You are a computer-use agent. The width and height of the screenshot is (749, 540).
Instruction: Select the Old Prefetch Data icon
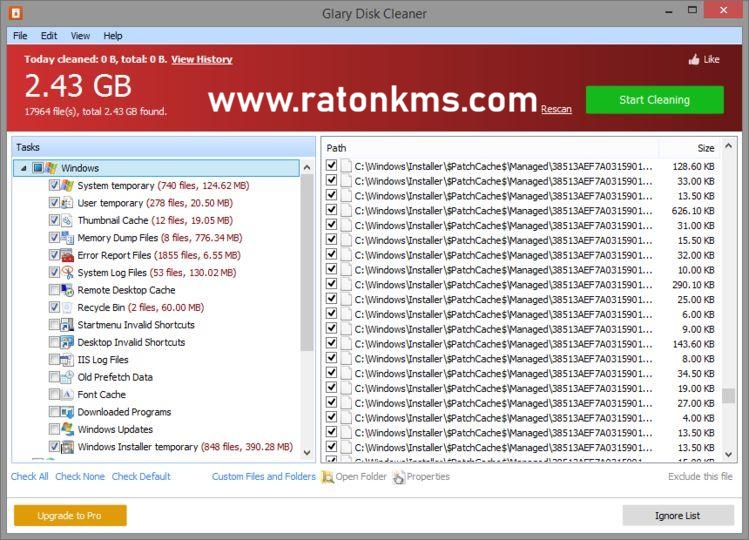67,377
